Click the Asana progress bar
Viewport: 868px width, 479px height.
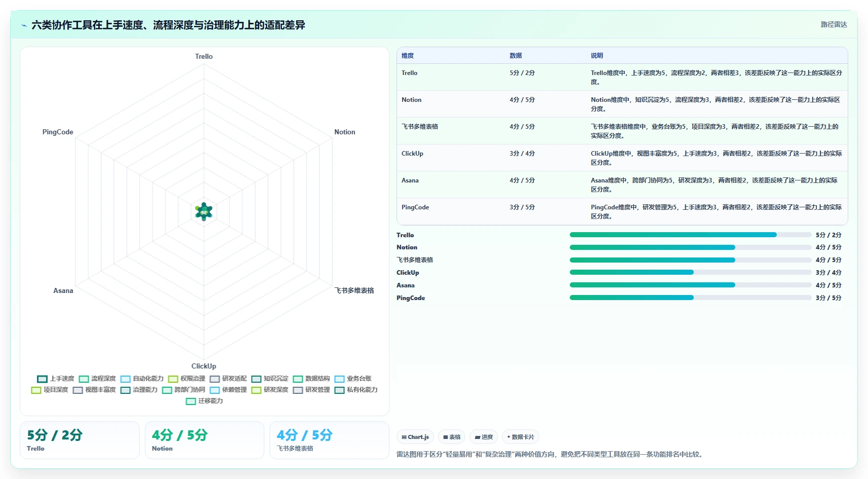pos(690,285)
